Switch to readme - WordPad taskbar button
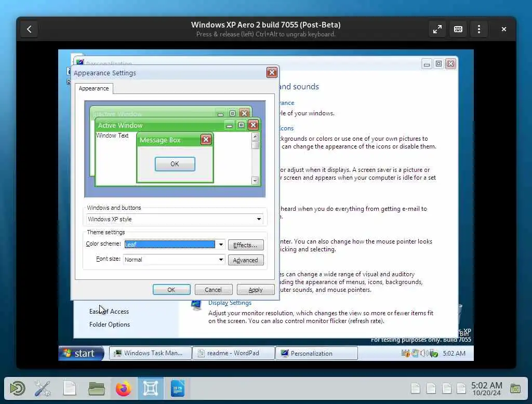Viewport: 532px width, 404px height. [233, 353]
